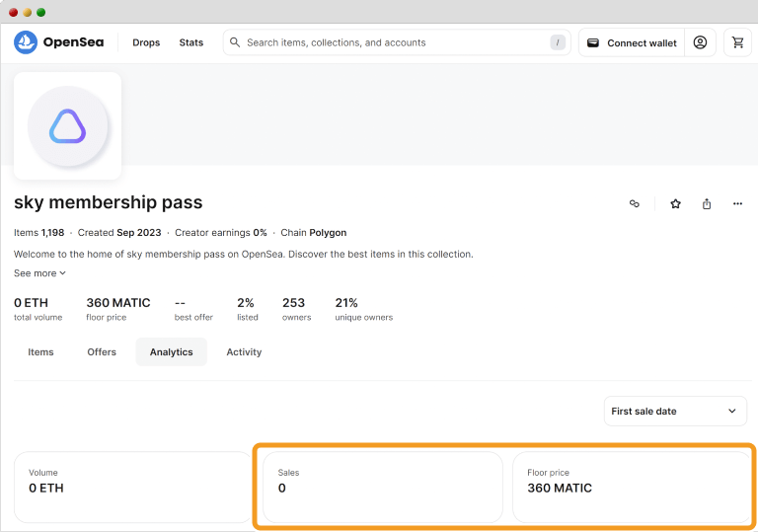Click the 21% unique owners stat

pos(363,309)
